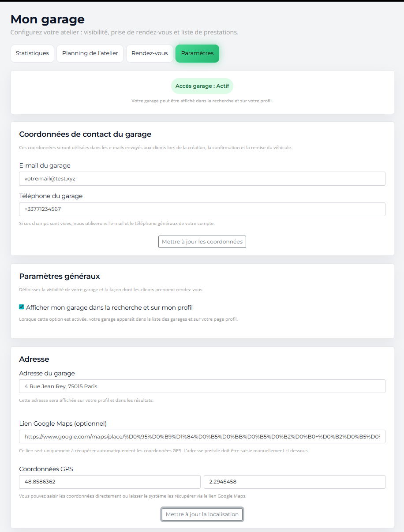This screenshot has height=532, width=404.
Task: Go to the Rendez-vous tab
Action: point(150,53)
